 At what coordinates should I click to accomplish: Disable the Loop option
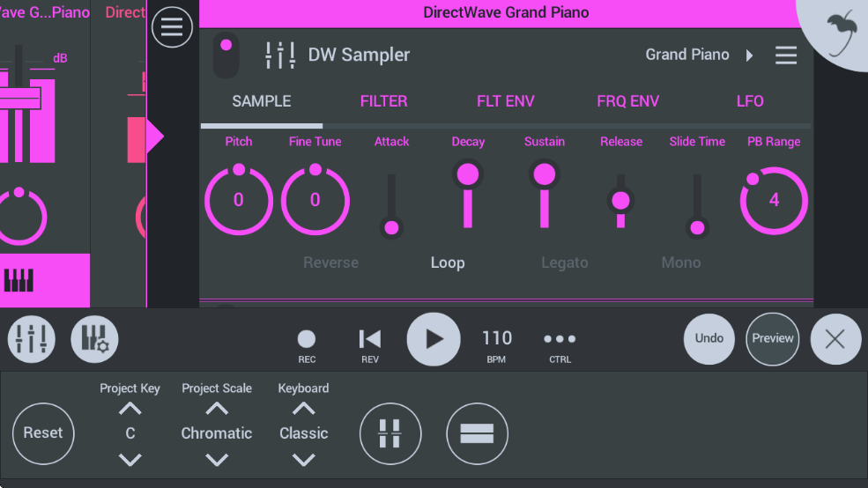(448, 262)
